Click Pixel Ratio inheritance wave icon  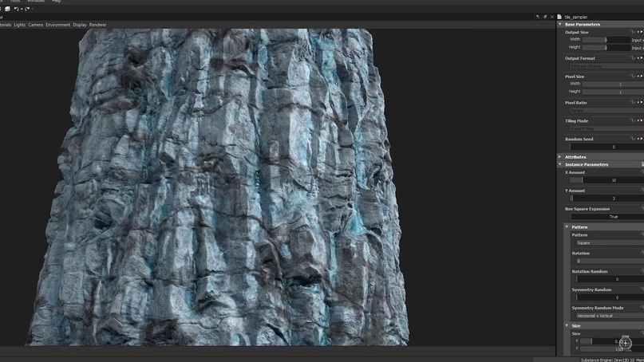pos(633,103)
